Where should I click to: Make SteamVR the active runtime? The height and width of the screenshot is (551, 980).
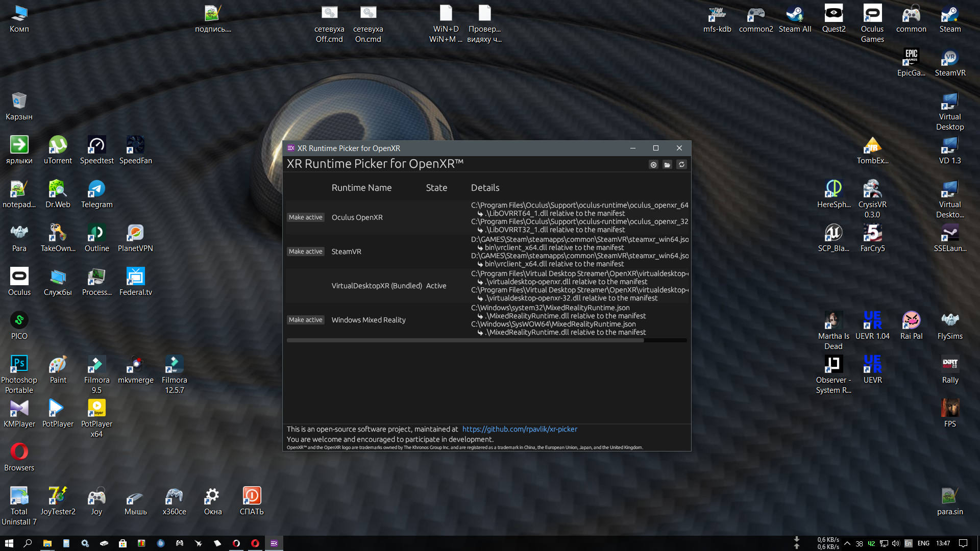pyautogui.click(x=305, y=252)
